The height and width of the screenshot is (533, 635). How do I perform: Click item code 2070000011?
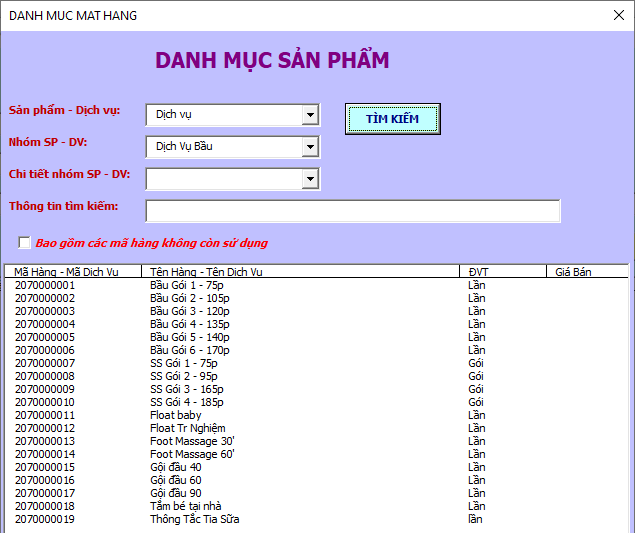coord(45,415)
